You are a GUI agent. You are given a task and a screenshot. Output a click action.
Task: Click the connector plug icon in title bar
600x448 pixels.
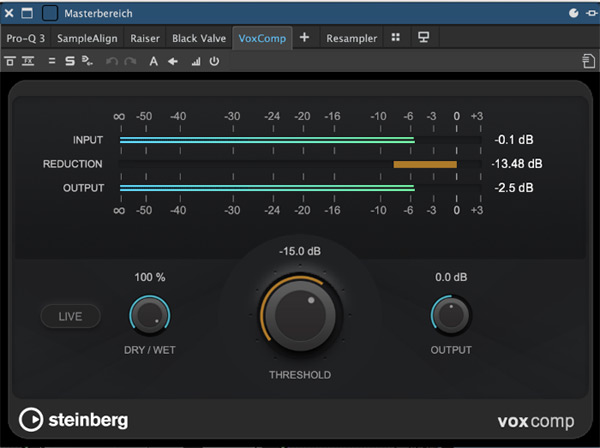(x=592, y=13)
